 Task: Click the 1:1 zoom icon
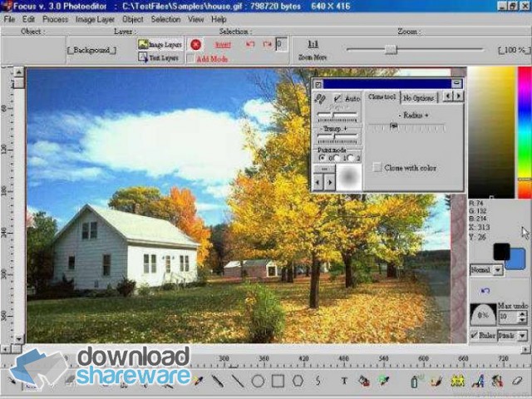pyautogui.click(x=313, y=44)
